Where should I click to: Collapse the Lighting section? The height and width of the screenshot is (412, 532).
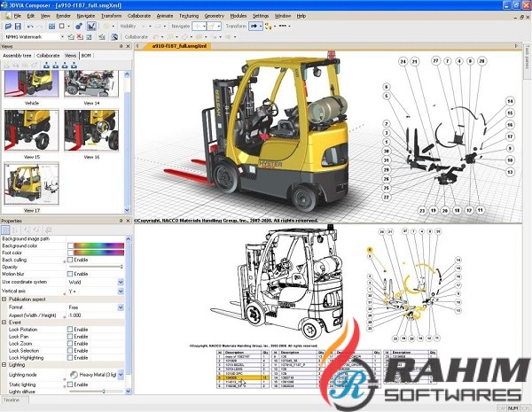4,365
